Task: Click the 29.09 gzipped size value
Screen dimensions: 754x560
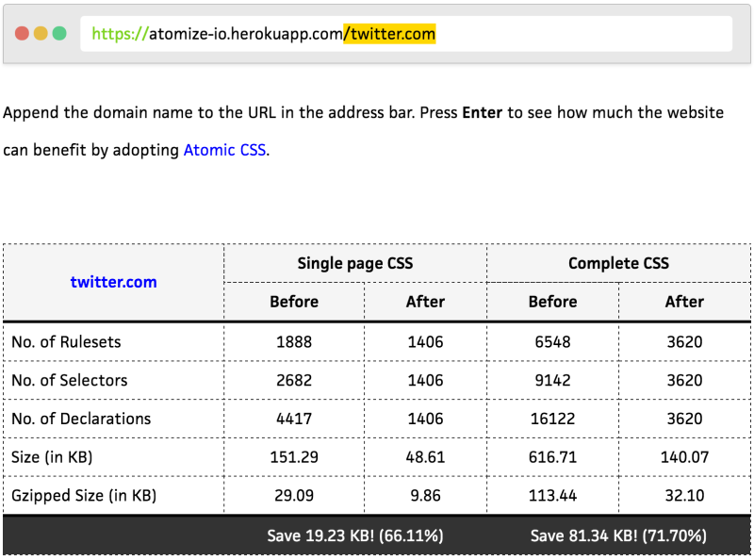Action: coord(294,496)
